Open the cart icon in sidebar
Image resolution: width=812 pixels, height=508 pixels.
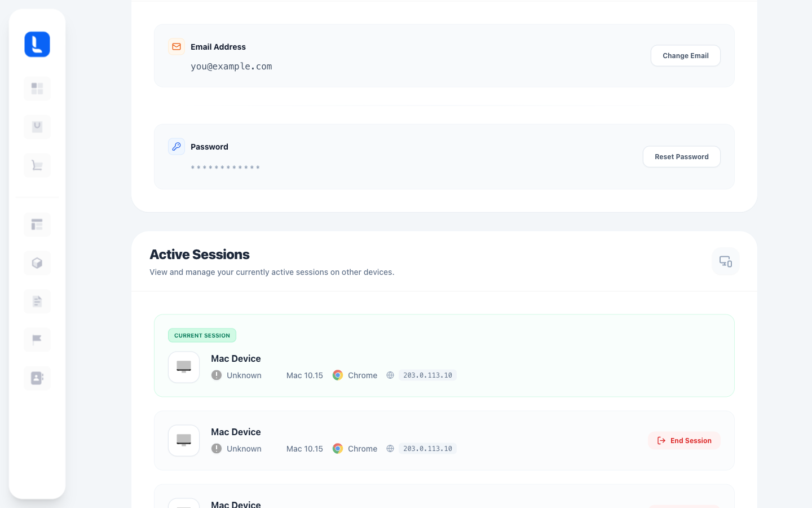(x=37, y=165)
